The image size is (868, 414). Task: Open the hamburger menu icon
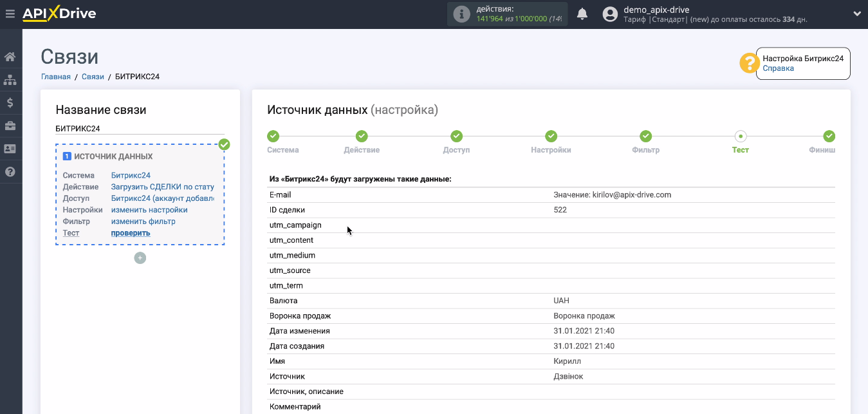point(10,14)
